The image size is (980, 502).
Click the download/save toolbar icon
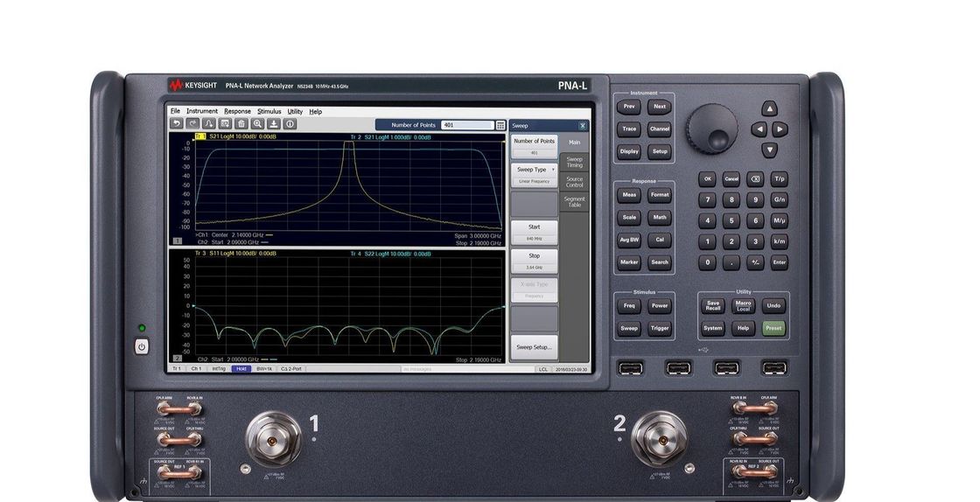pyautogui.click(x=274, y=124)
